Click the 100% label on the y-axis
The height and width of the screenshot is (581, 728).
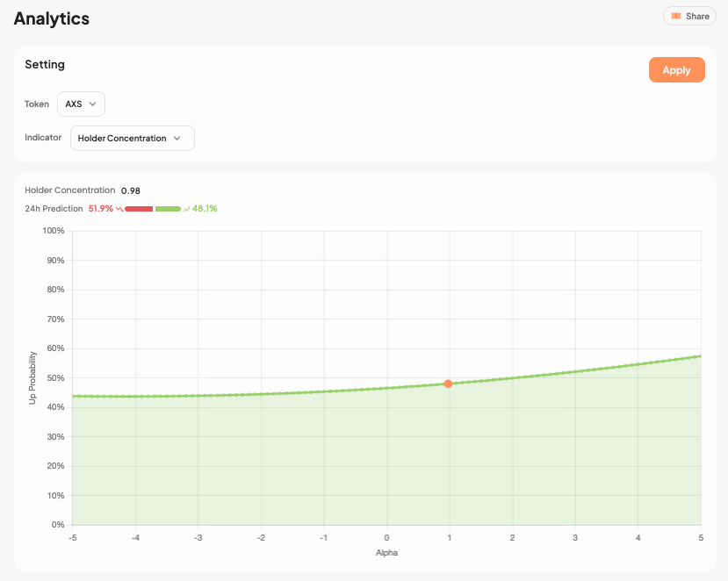tap(54, 231)
